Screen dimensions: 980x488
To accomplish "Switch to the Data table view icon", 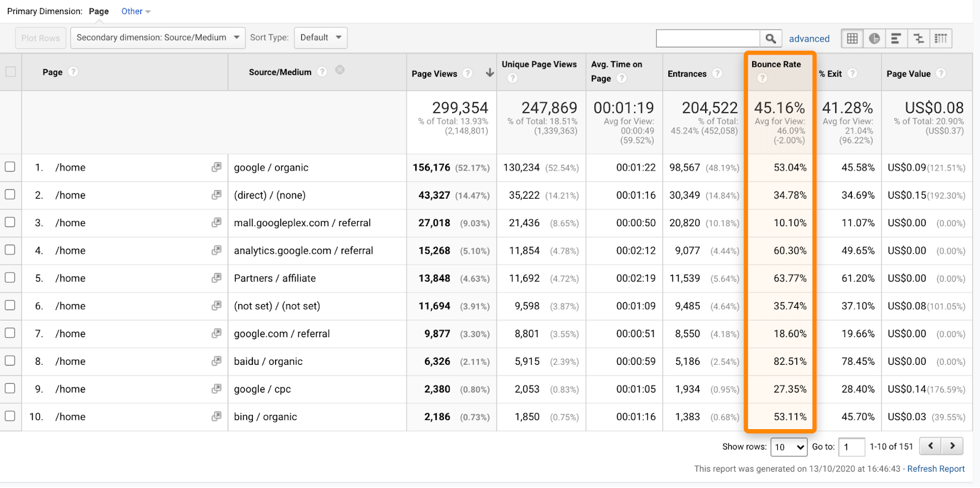I will point(852,39).
